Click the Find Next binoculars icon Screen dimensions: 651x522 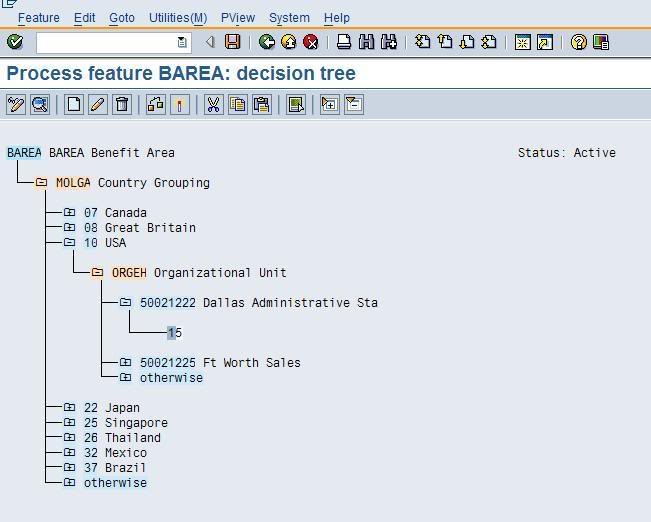click(389, 42)
